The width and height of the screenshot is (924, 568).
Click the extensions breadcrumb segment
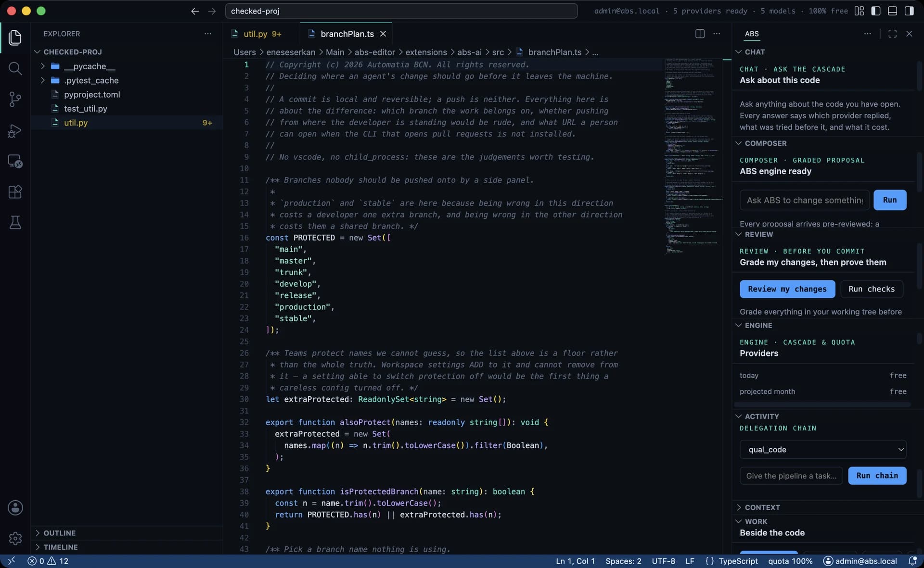coord(426,52)
